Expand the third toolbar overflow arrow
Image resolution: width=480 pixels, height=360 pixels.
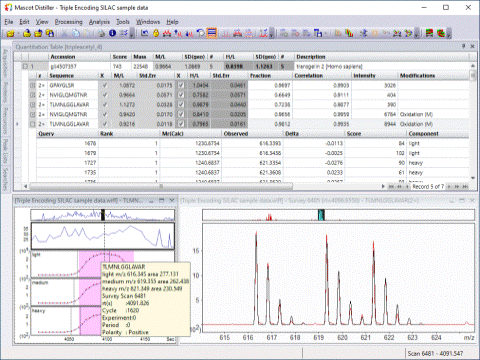click(x=417, y=33)
